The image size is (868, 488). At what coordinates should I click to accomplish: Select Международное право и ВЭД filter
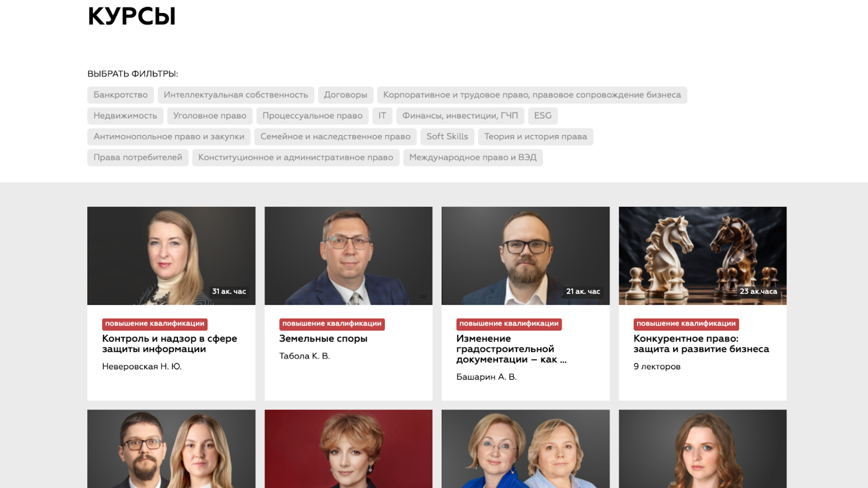click(473, 157)
